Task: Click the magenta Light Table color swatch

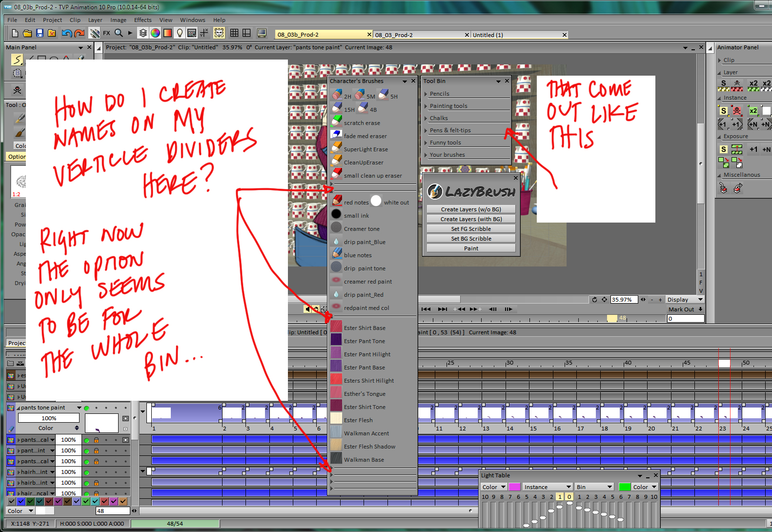Action: coord(514,487)
